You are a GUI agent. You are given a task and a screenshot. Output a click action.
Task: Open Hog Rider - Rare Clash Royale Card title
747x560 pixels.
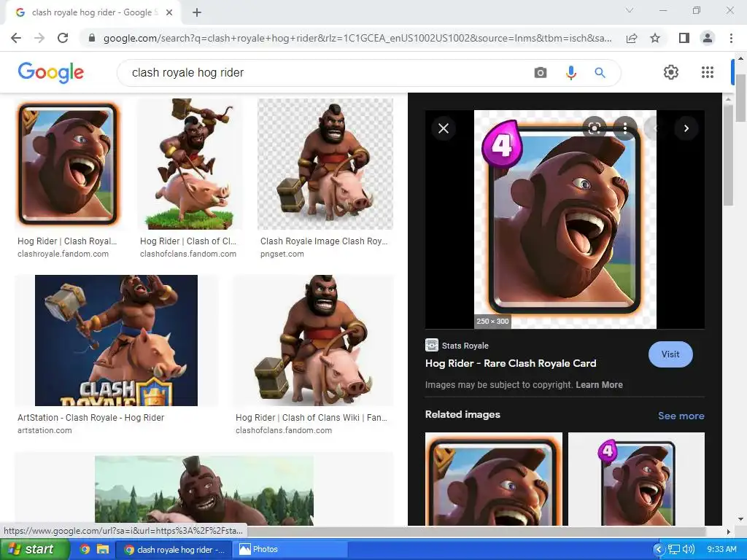click(511, 363)
